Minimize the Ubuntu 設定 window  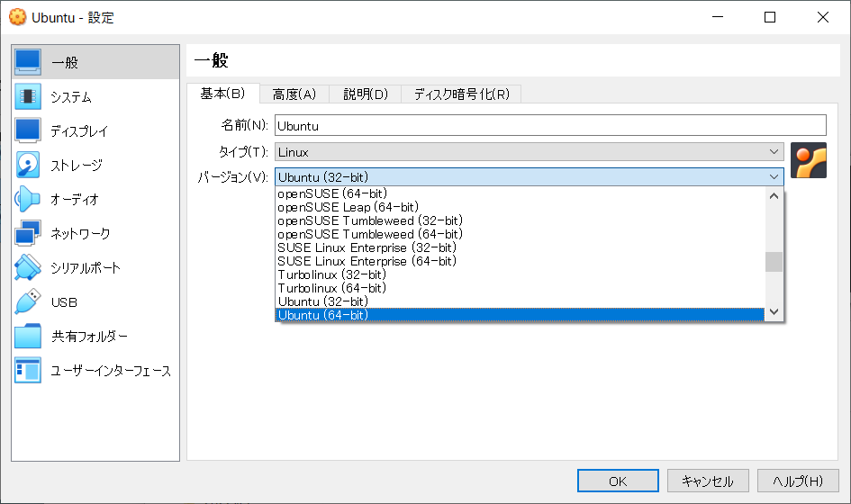coord(718,17)
